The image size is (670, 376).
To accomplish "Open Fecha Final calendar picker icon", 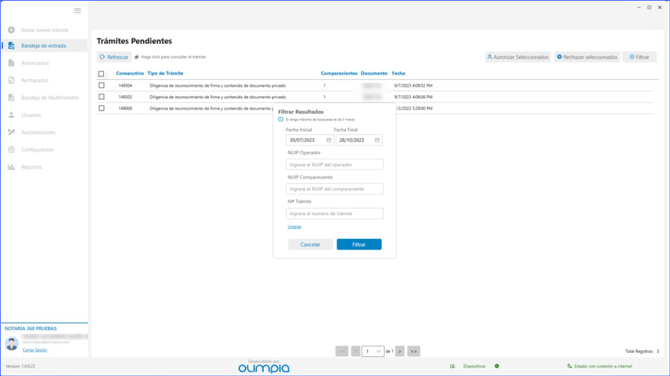I will (x=377, y=140).
